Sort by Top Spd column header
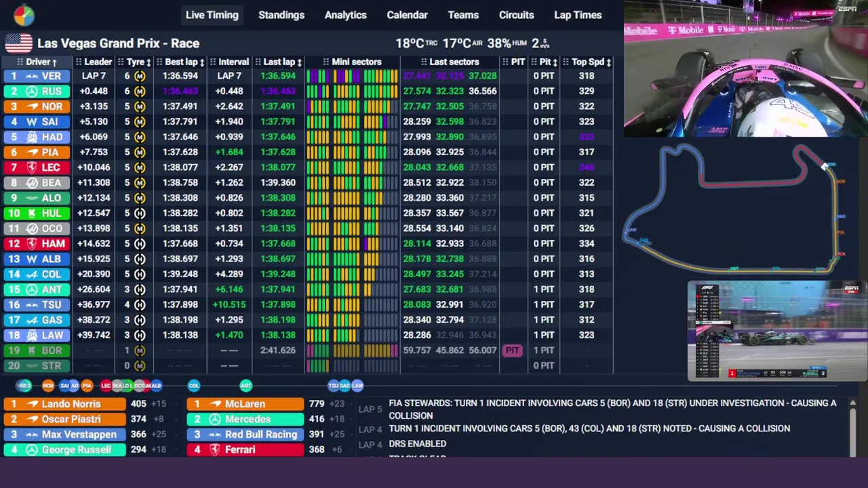 click(587, 62)
